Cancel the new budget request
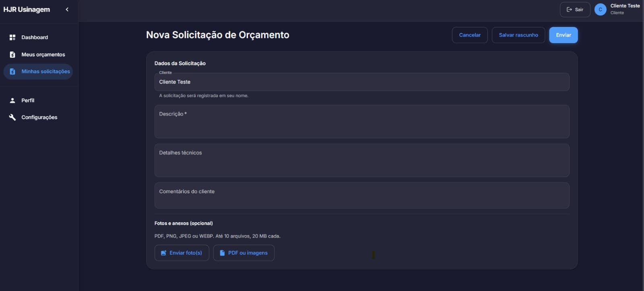Image resolution: width=644 pixels, height=291 pixels. 470,35
